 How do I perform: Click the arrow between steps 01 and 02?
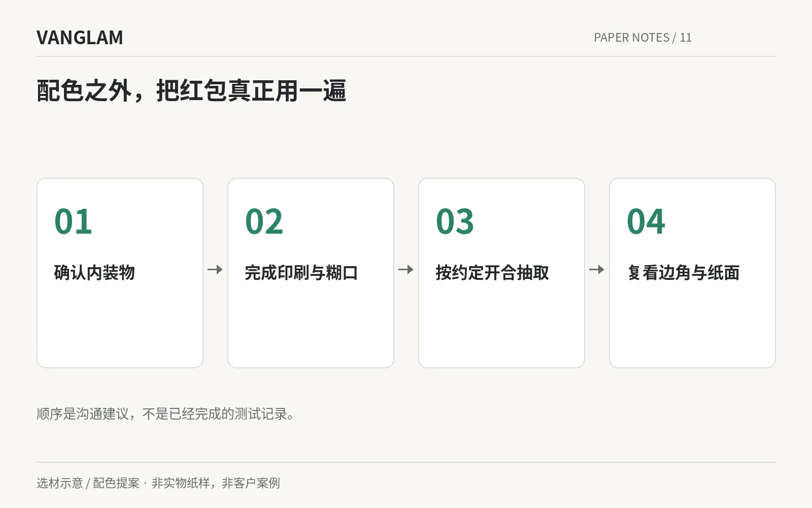coord(215,270)
